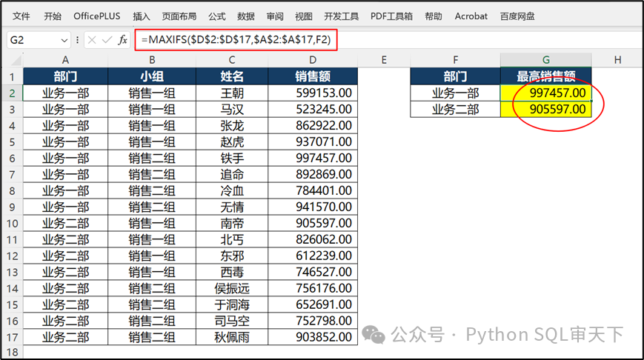
Task: Select column D header
Action: coord(313,59)
